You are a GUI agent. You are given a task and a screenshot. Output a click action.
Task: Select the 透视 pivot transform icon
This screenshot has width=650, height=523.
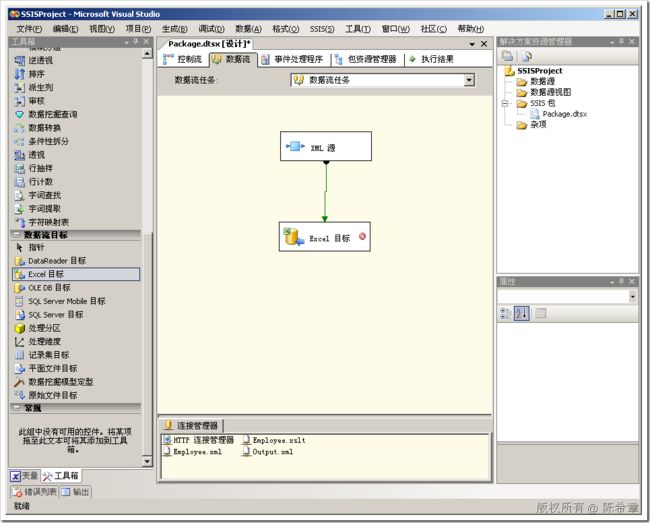click(19, 155)
